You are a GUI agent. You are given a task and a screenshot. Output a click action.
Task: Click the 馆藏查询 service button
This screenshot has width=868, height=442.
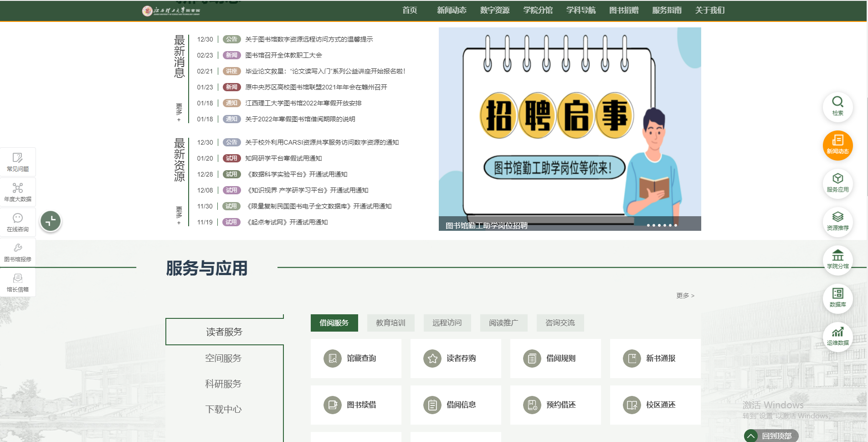coord(356,358)
